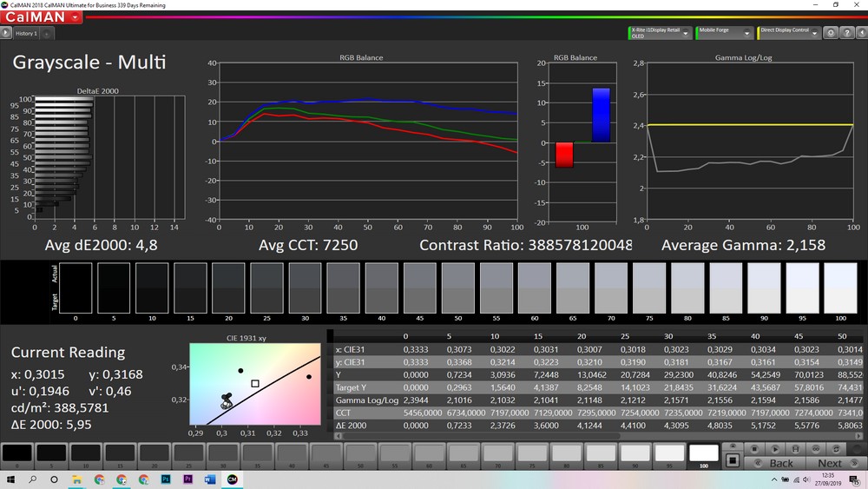Click the black square pattern window icon
This screenshot has width=868, height=489.
click(733, 460)
